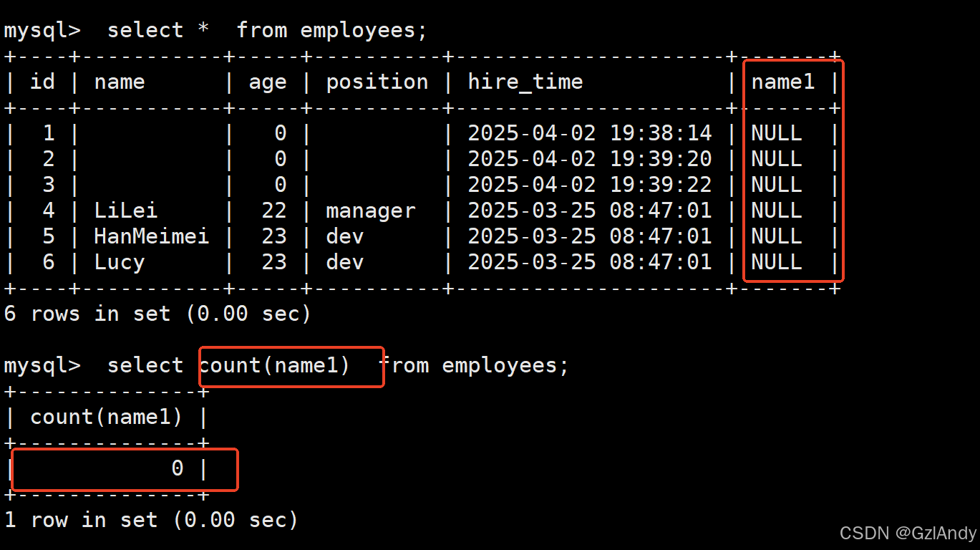Click the name cell 'Lucy'
The height and width of the screenshot is (550, 980).
120,263
